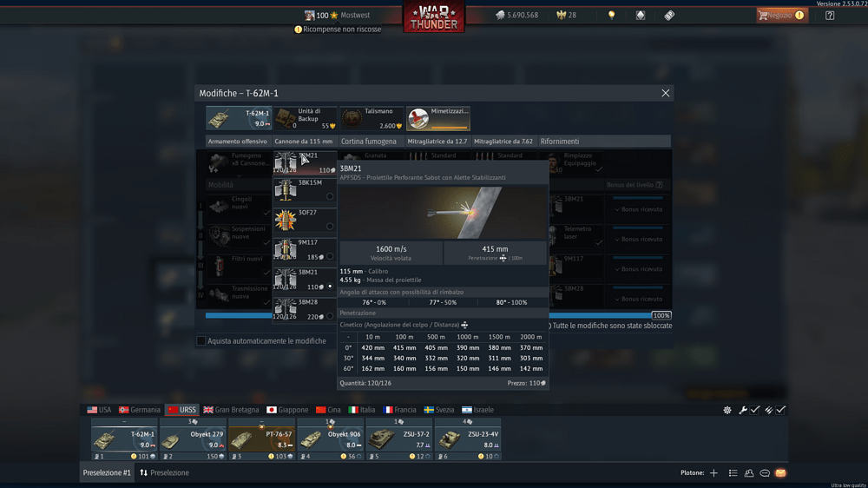Click the 3BK15M shell icon
Image resolution: width=868 pixels, height=488 pixels.
(286, 190)
